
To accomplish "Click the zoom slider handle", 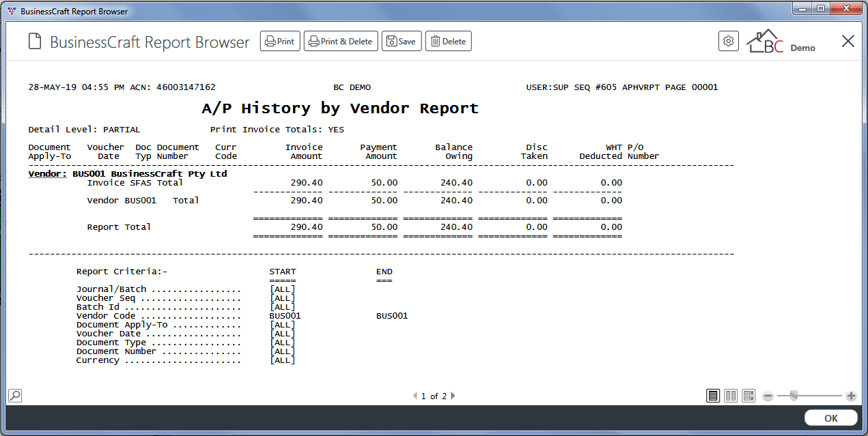I will (794, 395).
